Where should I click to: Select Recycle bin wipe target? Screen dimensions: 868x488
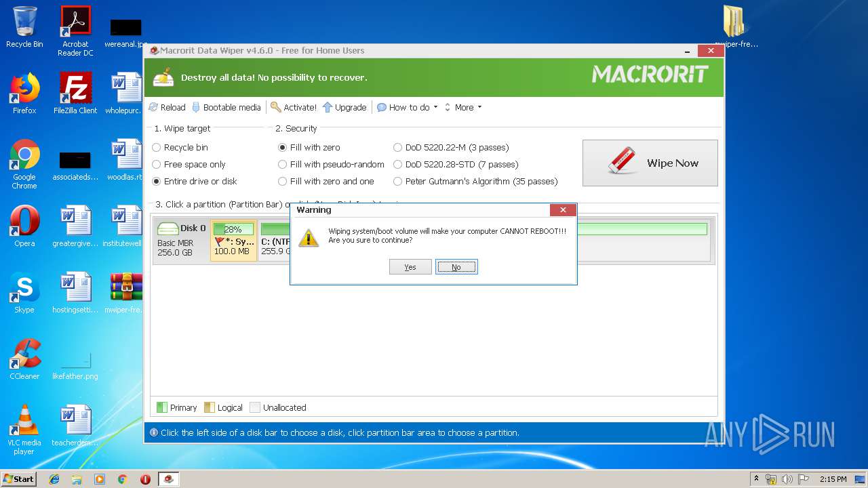[180, 147]
